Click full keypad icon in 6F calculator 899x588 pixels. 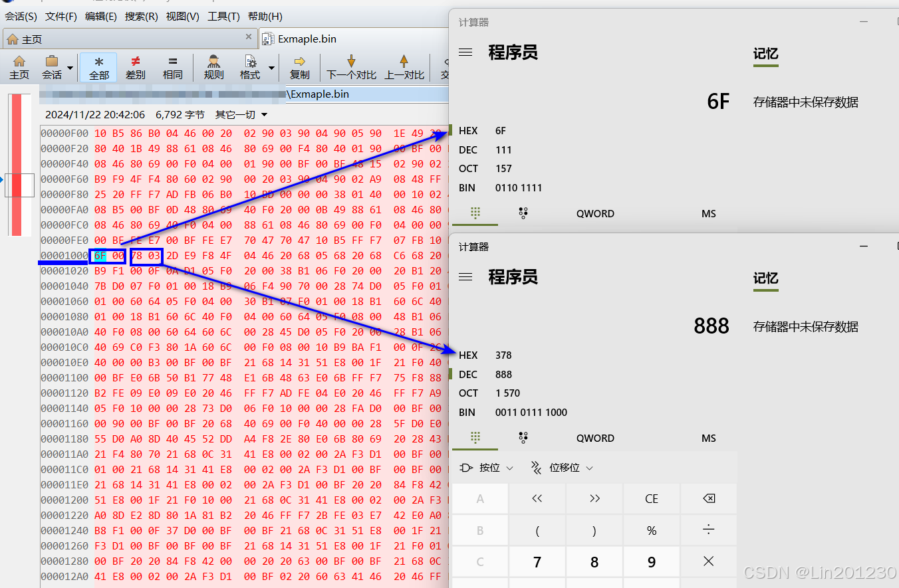pos(475,213)
